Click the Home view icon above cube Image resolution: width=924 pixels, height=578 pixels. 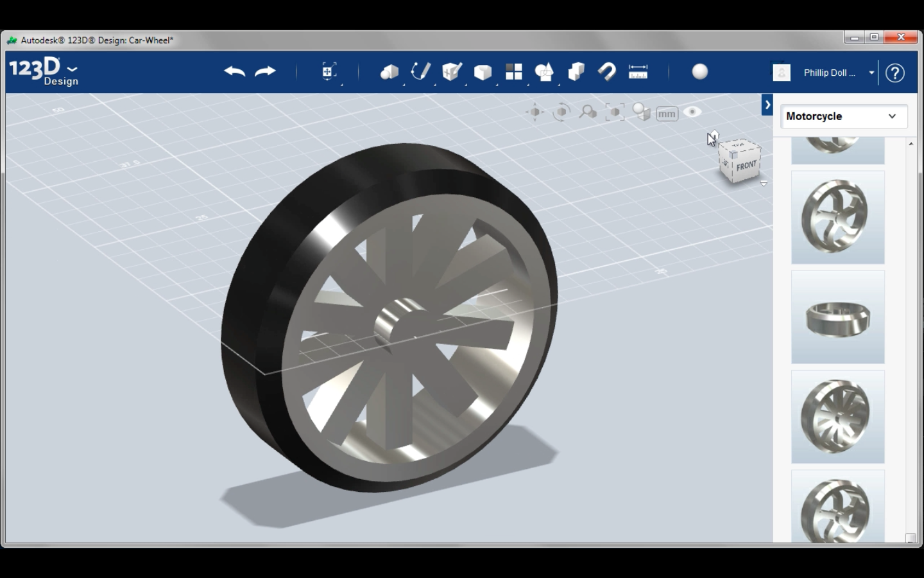714,135
